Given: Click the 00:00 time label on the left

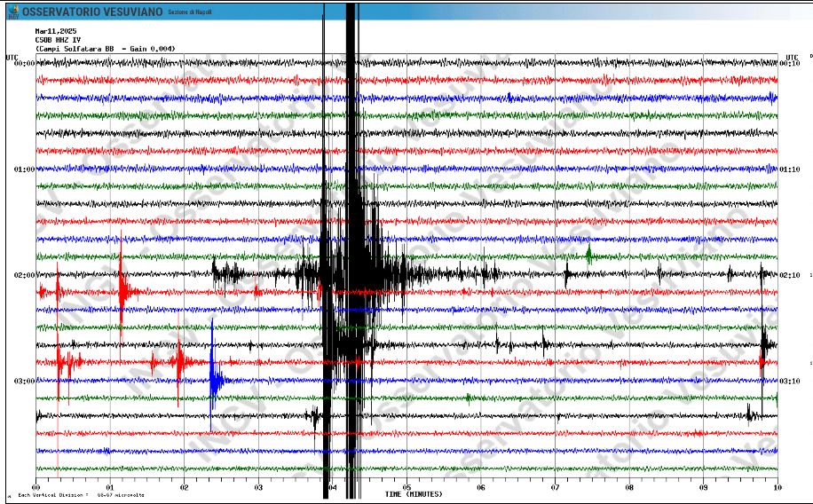Looking at the screenshot, I should pyautogui.click(x=24, y=63).
